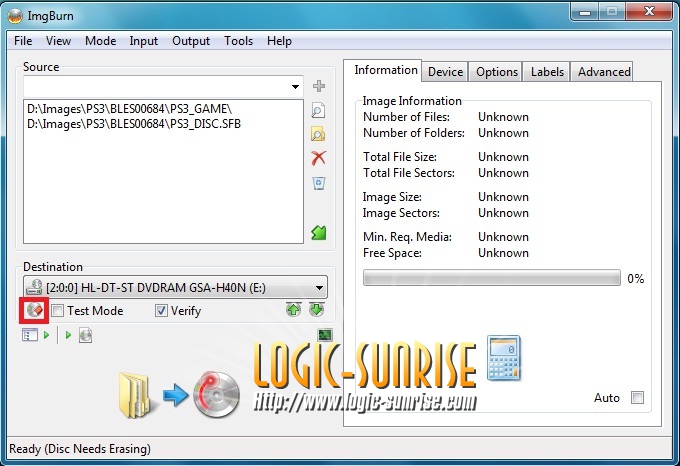This screenshot has height=466, width=680.
Task: Expand the Source path dropdown
Action: [x=295, y=87]
